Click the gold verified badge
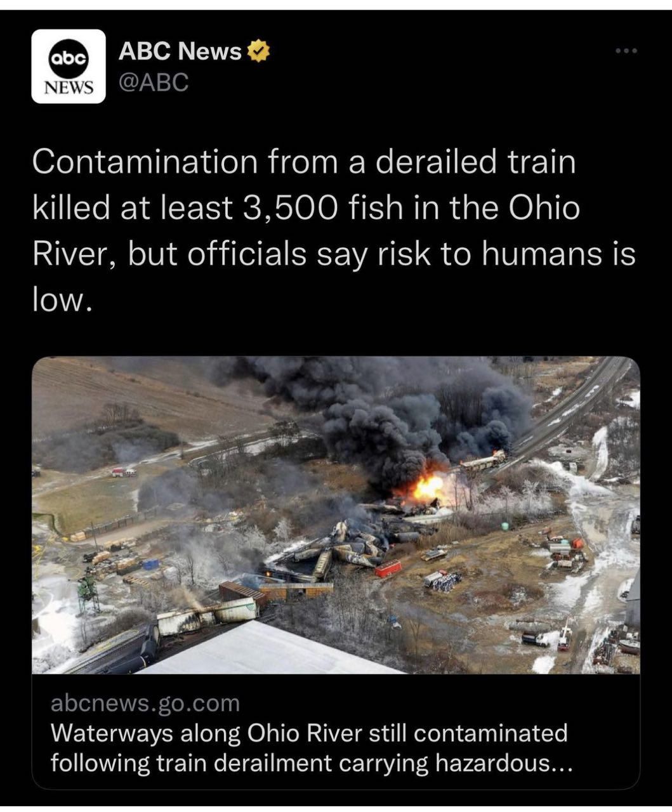The width and height of the screenshot is (672, 812). [x=258, y=52]
